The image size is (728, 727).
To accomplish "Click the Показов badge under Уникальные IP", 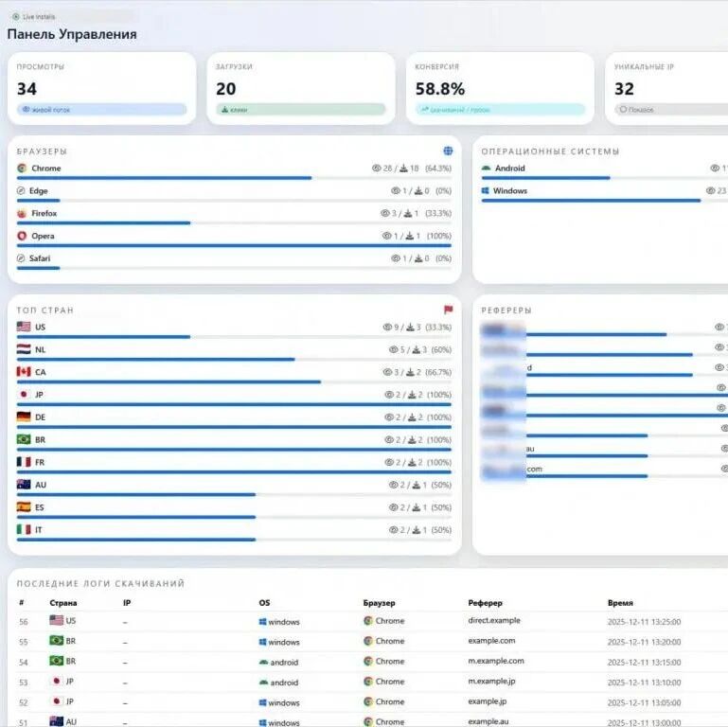I will click(x=671, y=110).
